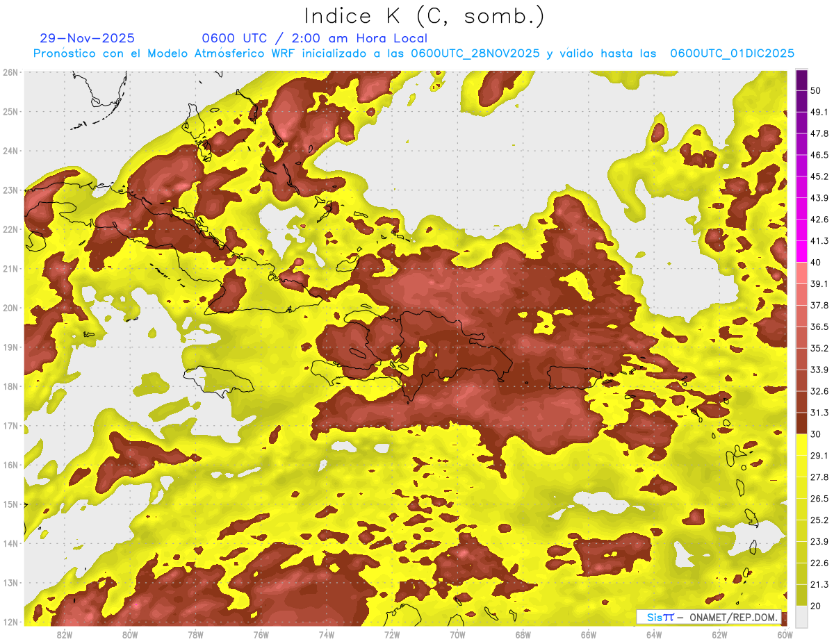Click the colorbar label "42.6"
The width and height of the screenshot is (834, 644).
(x=819, y=220)
